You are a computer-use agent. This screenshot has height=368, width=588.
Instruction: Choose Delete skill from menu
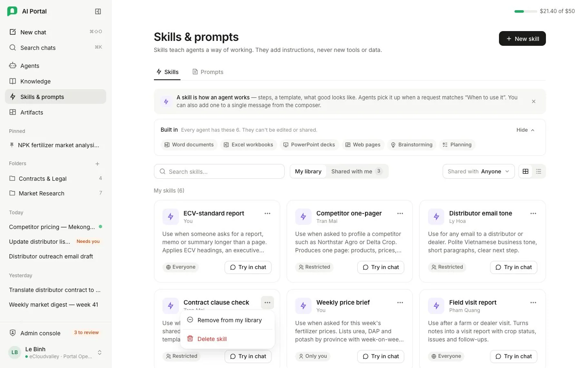227,339
